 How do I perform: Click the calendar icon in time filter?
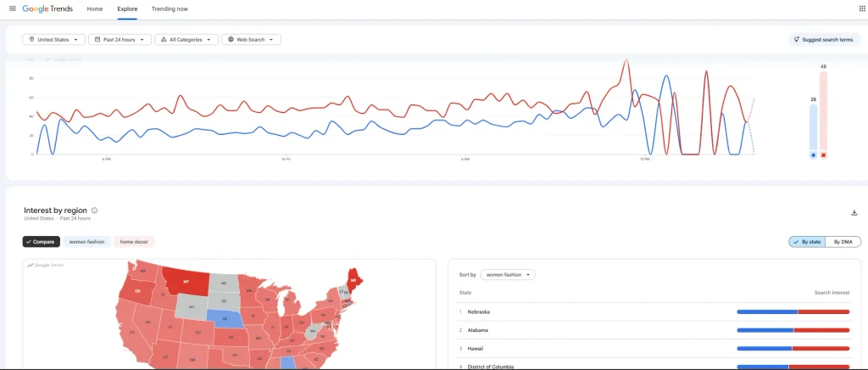pyautogui.click(x=97, y=40)
